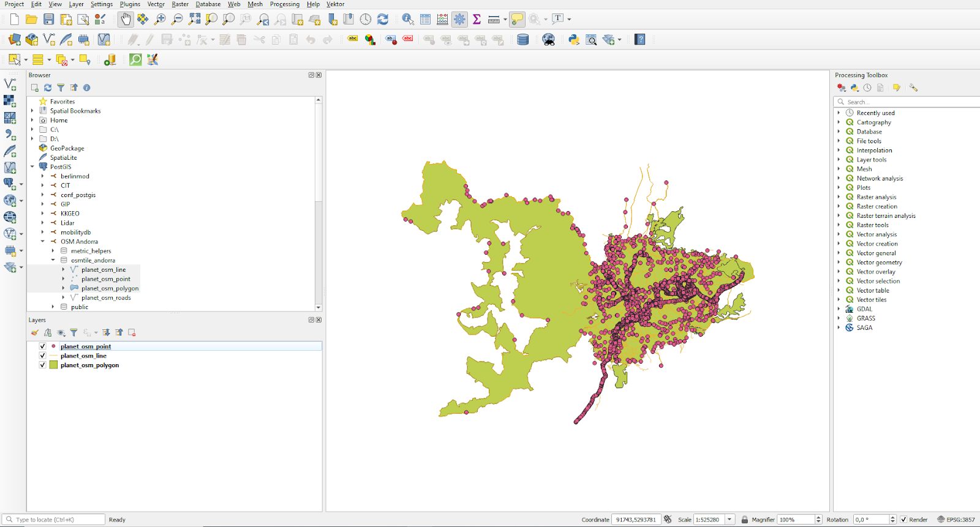
Task: Select the Pan Map hand tool
Action: (126, 20)
